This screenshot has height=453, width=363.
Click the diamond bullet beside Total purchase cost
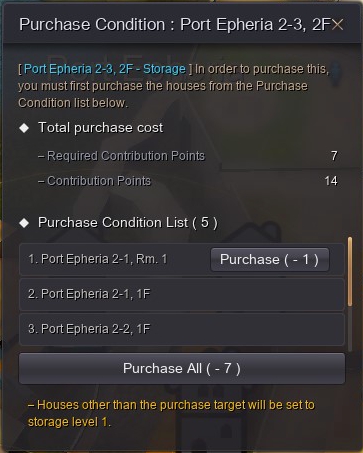24,128
